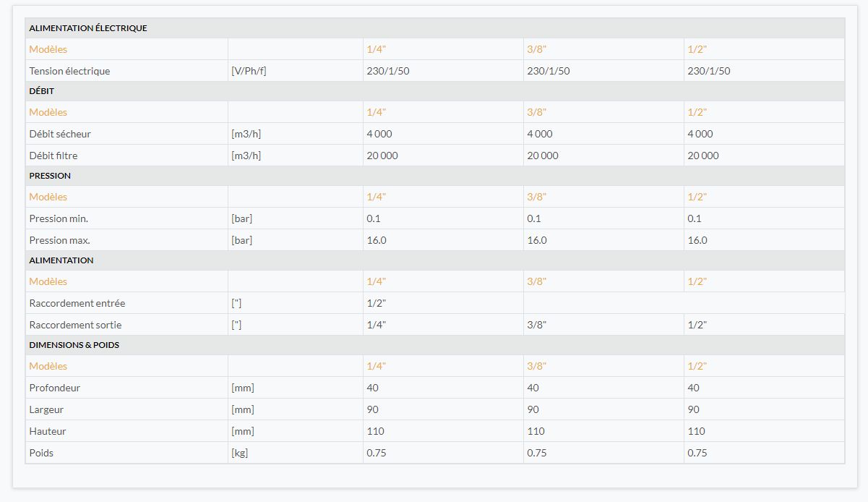Viewport: 868px width, 502px height.
Task: Click the DÉBIT section header
Action: 42,91
